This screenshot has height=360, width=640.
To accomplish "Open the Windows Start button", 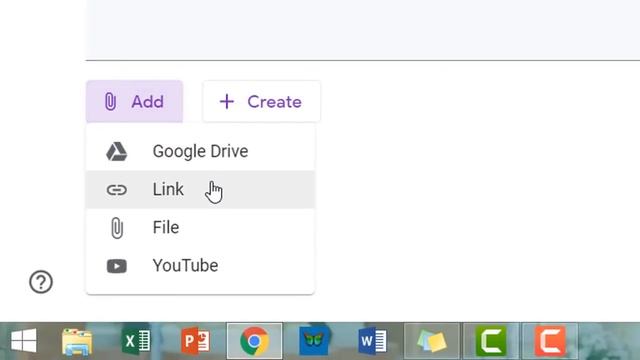I will point(24,340).
